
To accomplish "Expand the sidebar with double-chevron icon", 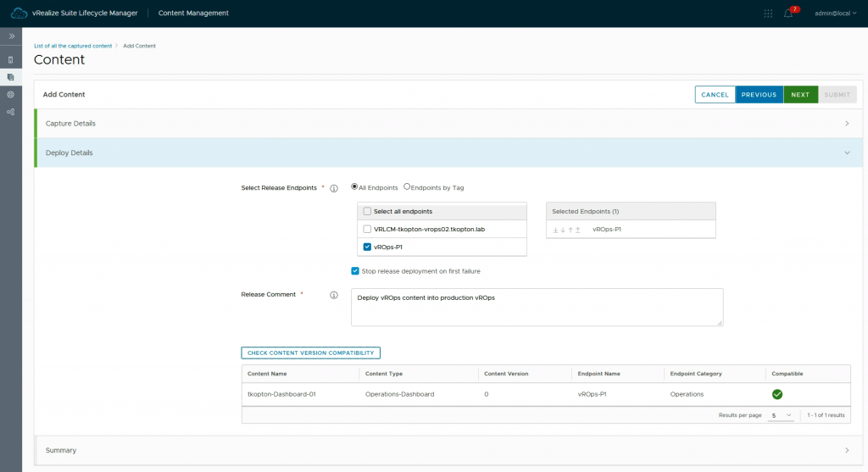I will point(11,36).
